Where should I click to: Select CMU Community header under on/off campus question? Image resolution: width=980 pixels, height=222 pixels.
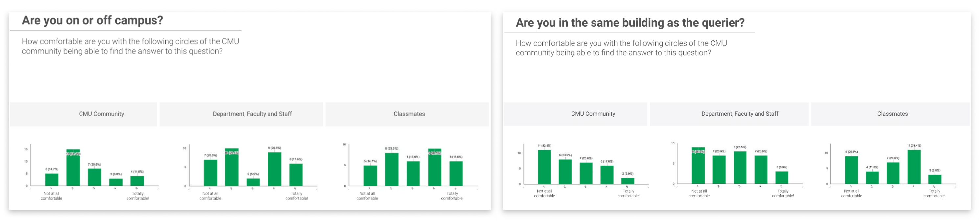pos(101,114)
